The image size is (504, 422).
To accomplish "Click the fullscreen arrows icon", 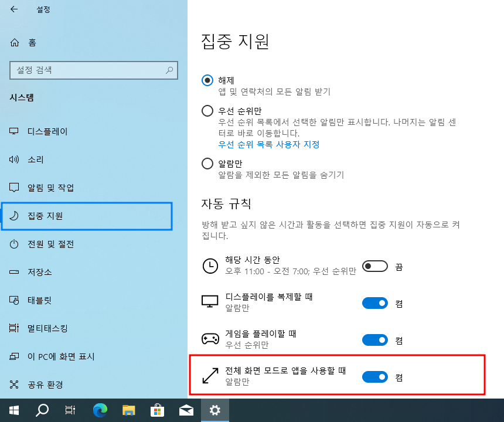I will [210, 376].
